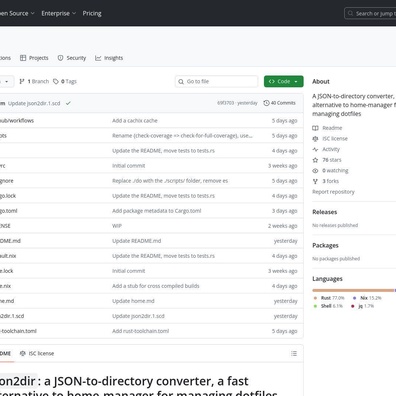Click the scale icon on ISC license tab
Screen dimensions: 396x396
(23, 353)
